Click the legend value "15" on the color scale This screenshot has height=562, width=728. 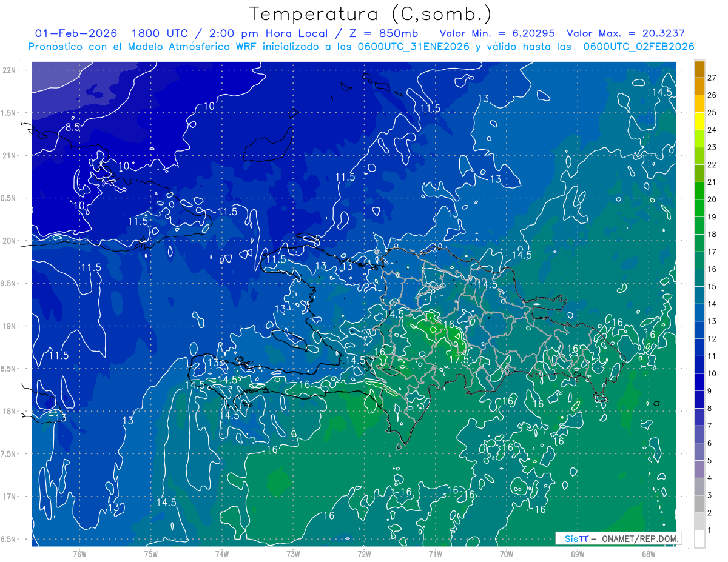712,287
